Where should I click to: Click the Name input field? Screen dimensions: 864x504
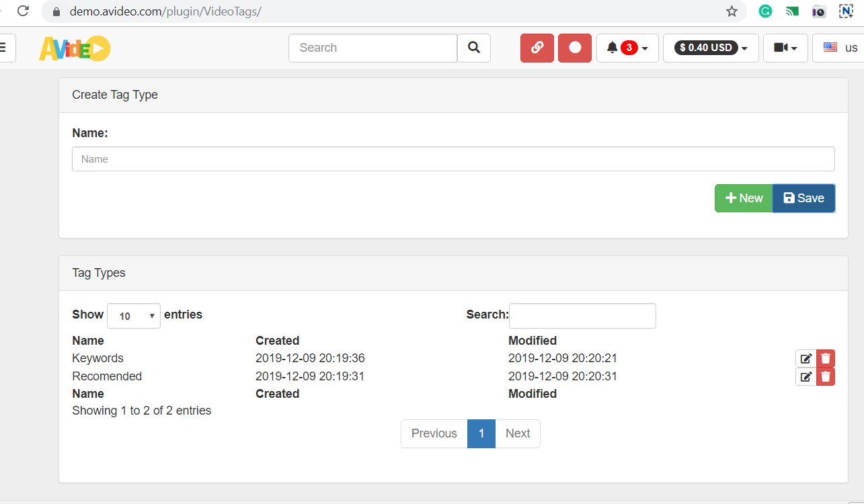point(453,159)
